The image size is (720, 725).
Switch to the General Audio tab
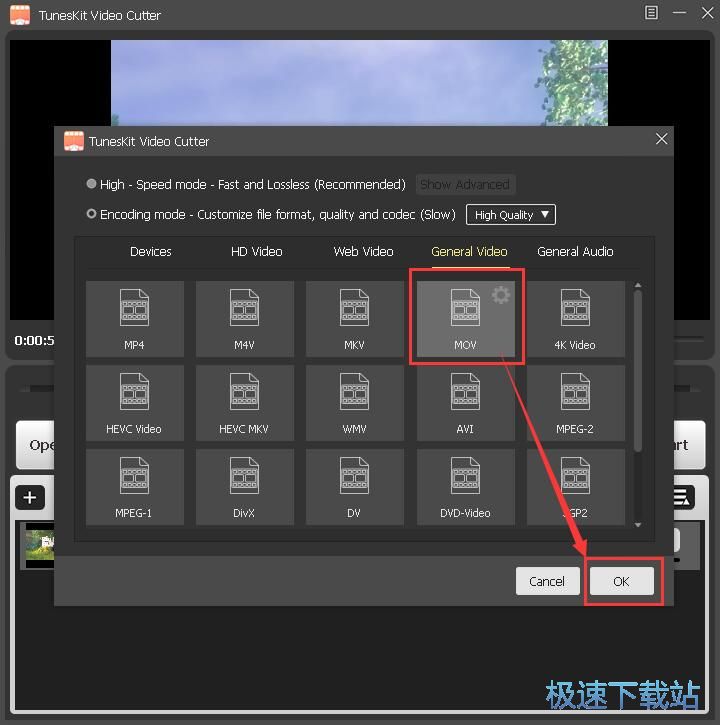pyautogui.click(x=575, y=252)
